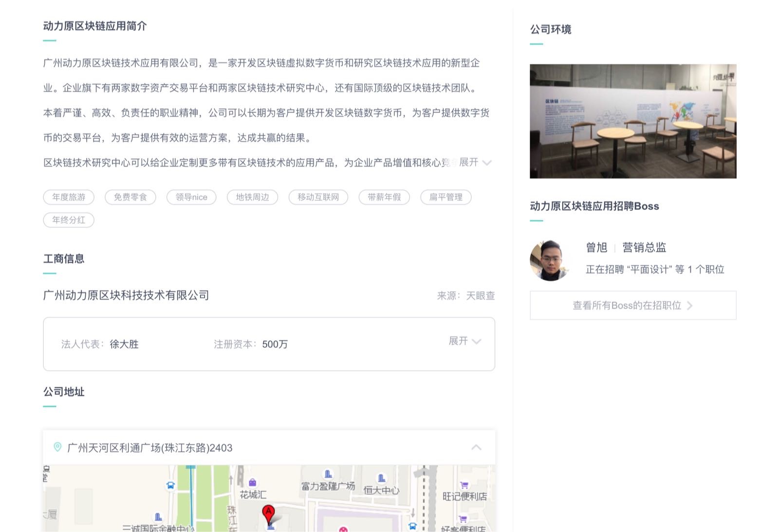Click the bus stop icon near the green road
Screen dimensions: 779x532
tap(170, 485)
